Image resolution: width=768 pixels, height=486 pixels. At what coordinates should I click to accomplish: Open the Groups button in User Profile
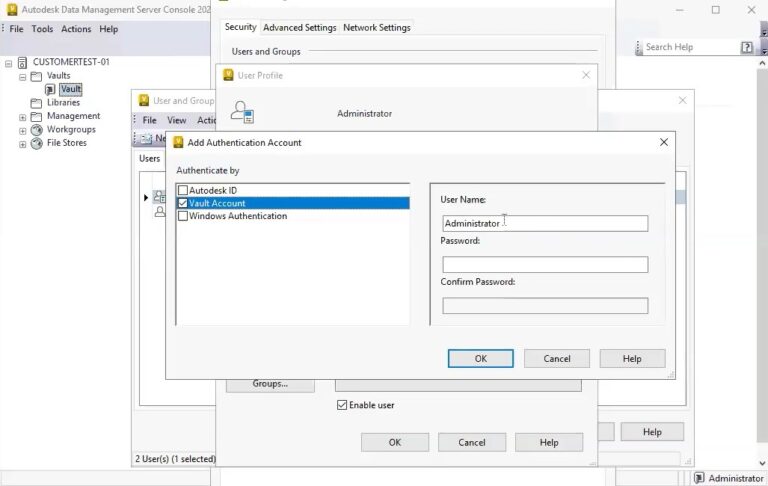[x=270, y=385]
